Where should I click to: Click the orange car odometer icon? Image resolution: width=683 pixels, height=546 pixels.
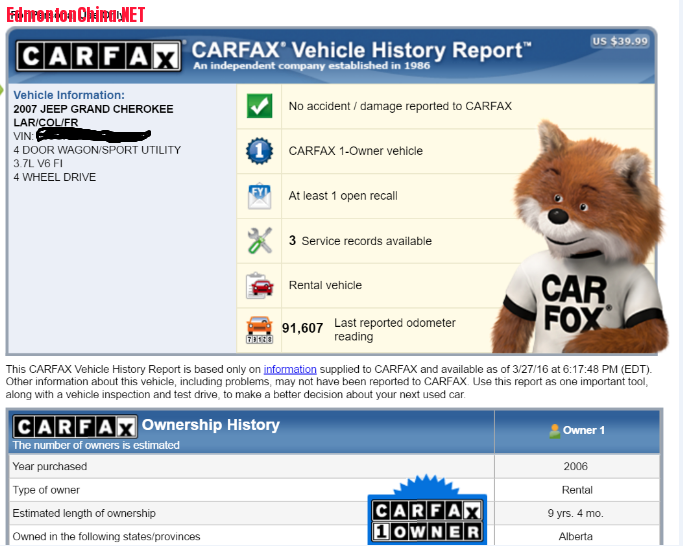(x=259, y=329)
